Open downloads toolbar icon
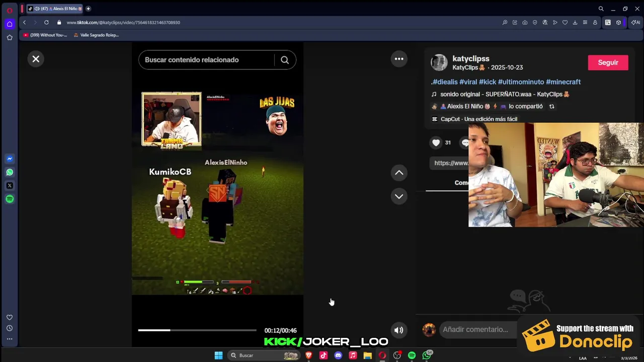This screenshot has width=644, height=362. pos(575,22)
